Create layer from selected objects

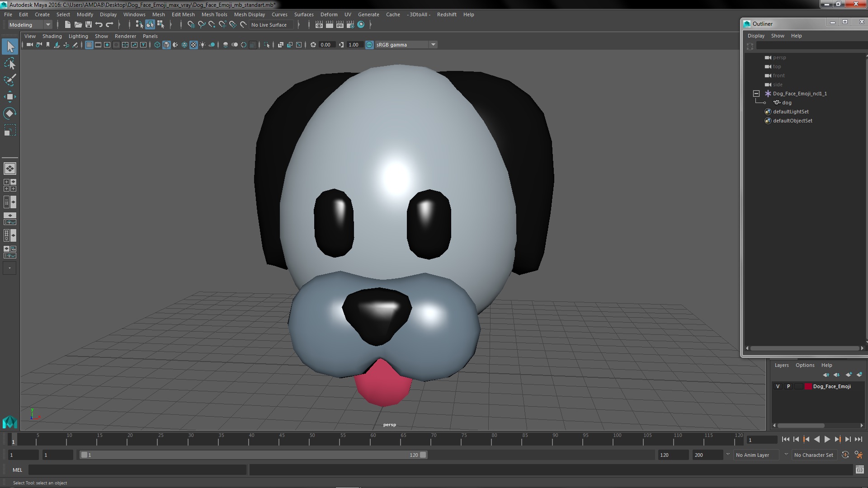point(859,375)
